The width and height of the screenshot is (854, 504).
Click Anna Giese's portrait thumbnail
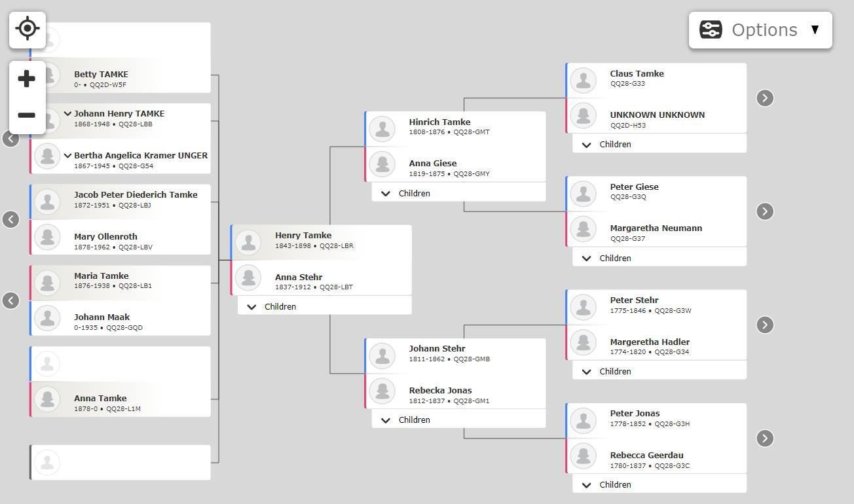(x=382, y=164)
